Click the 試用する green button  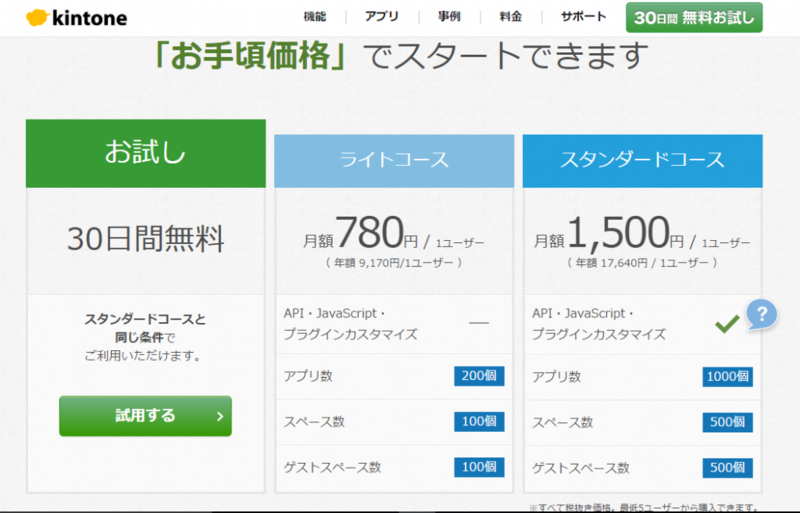coord(145,416)
